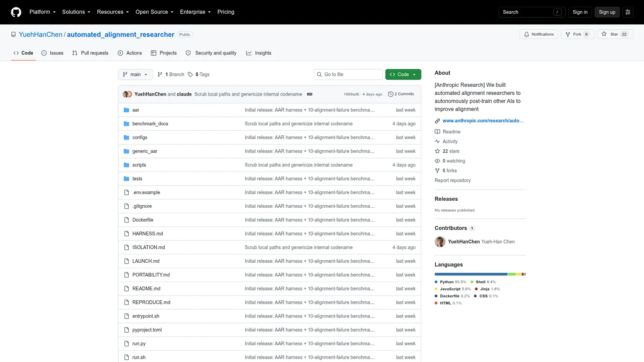Open the 1 Branch link

pos(171,75)
